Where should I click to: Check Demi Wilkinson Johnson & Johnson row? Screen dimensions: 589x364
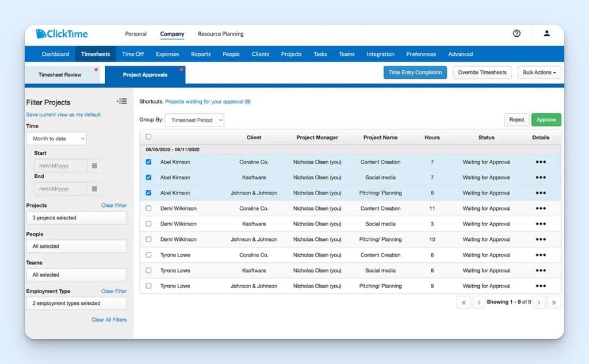click(148, 239)
